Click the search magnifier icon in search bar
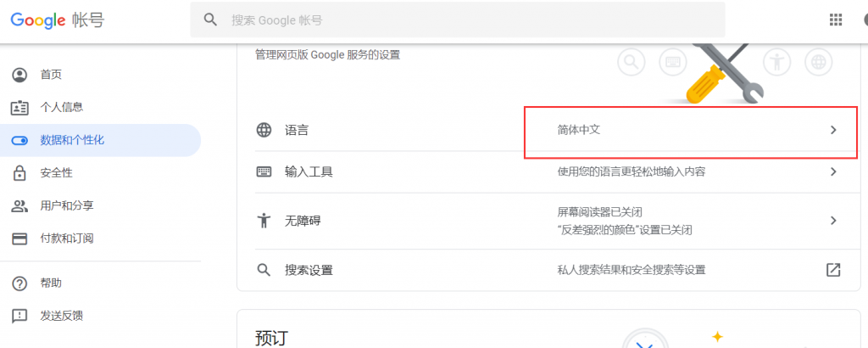This screenshot has width=868, height=348. (211, 20)
